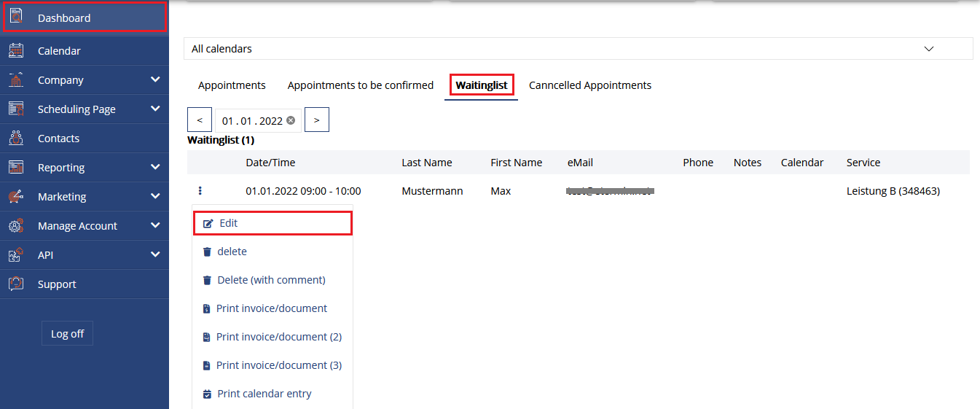The width and height of the screenshot is (980, 409).
Task: Expand the API submenu chevron
Action: (154, 254)
